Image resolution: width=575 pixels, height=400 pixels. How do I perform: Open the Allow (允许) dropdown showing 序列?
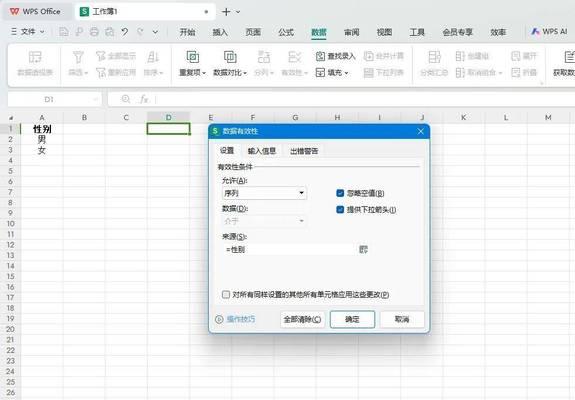(x=264, y=193)
